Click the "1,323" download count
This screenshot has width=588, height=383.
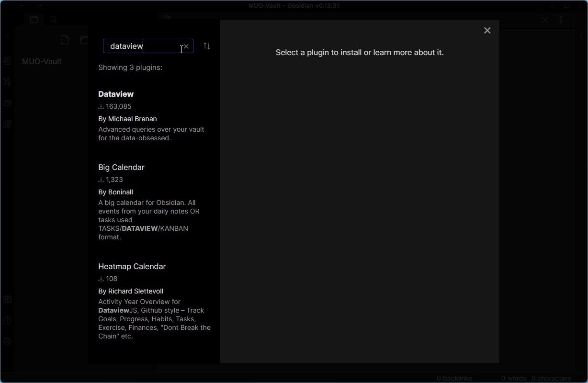pyautogui.click(x=114, y=180)
